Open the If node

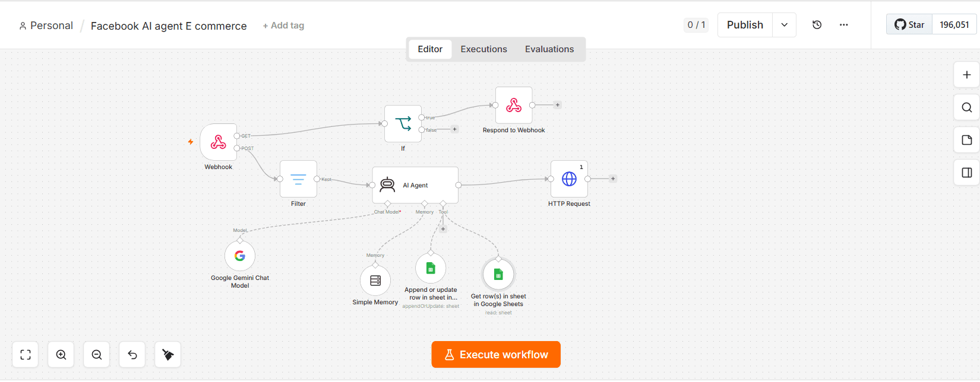click(403, 123)
